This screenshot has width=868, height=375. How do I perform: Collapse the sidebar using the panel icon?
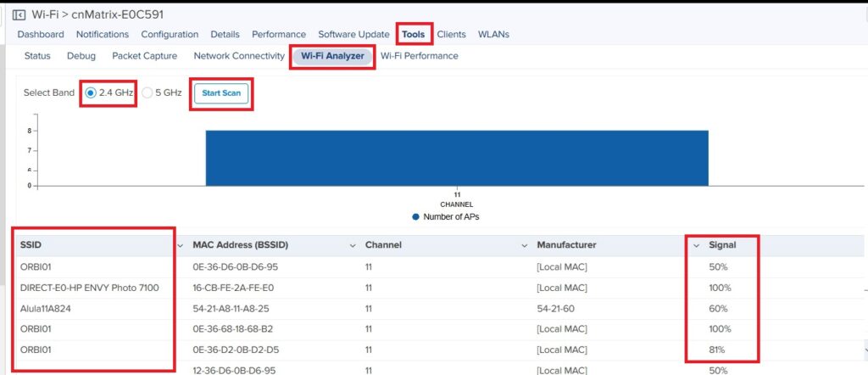click(x=19, y=14)
